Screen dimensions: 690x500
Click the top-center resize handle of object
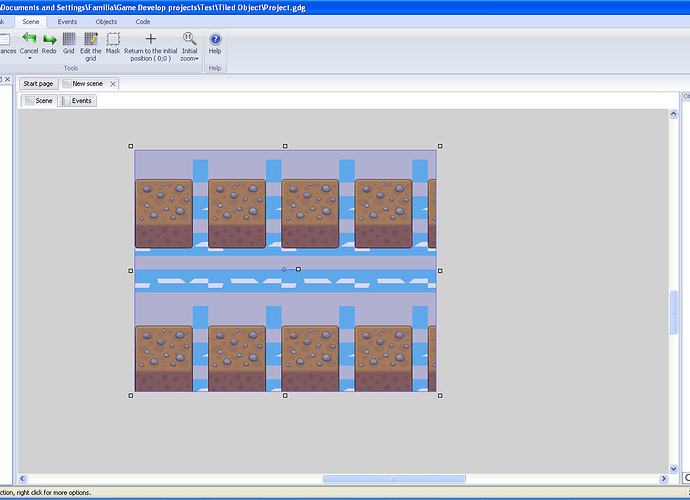click(285, 146)
